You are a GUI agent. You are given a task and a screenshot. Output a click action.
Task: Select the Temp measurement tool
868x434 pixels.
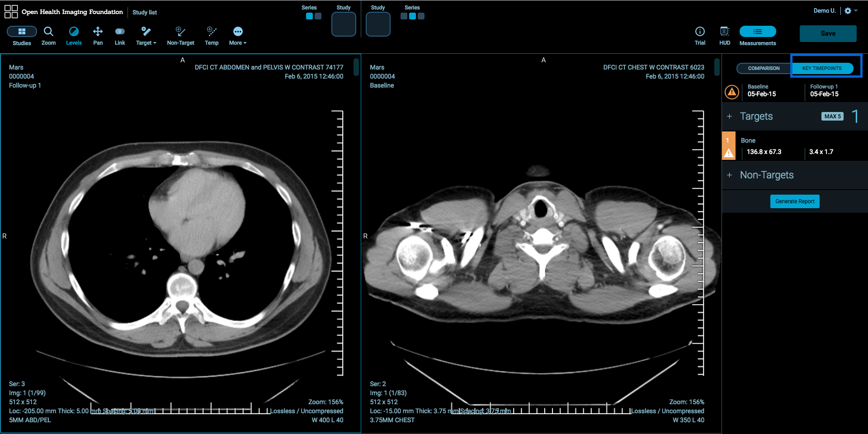212,35
